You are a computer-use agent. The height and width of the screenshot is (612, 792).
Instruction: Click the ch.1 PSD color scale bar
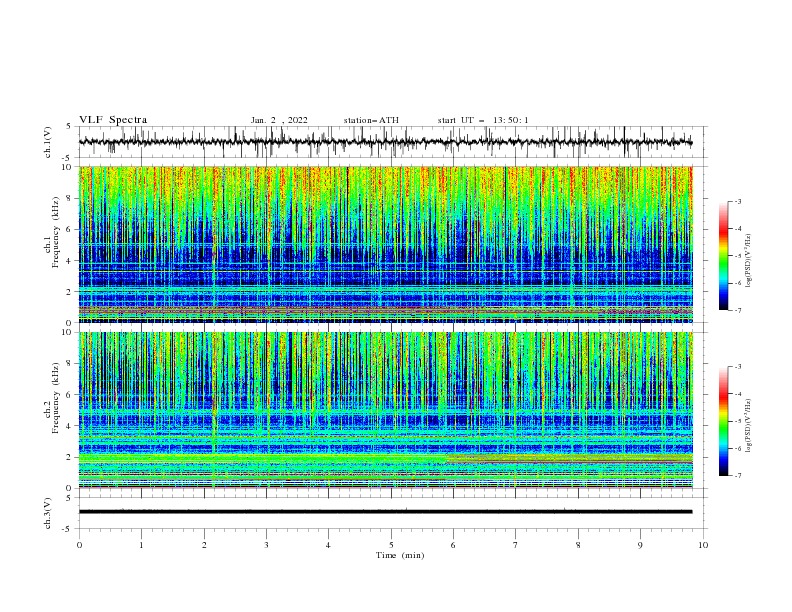point(723,256)
